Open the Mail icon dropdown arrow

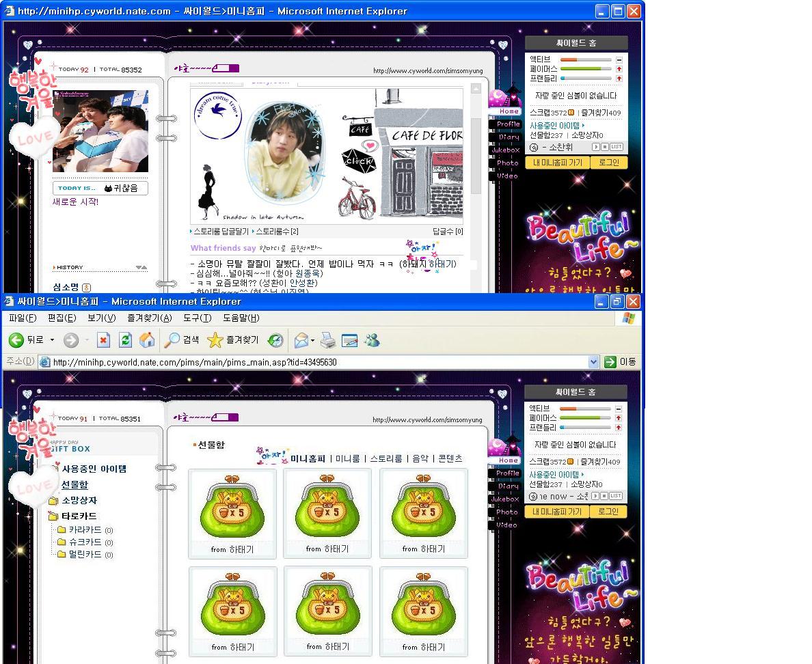pyautogui.click(x=313, y=341)
